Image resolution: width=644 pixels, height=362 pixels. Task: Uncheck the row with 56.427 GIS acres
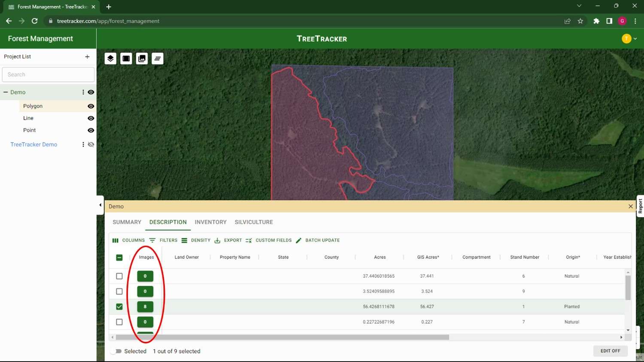(119, 307)
